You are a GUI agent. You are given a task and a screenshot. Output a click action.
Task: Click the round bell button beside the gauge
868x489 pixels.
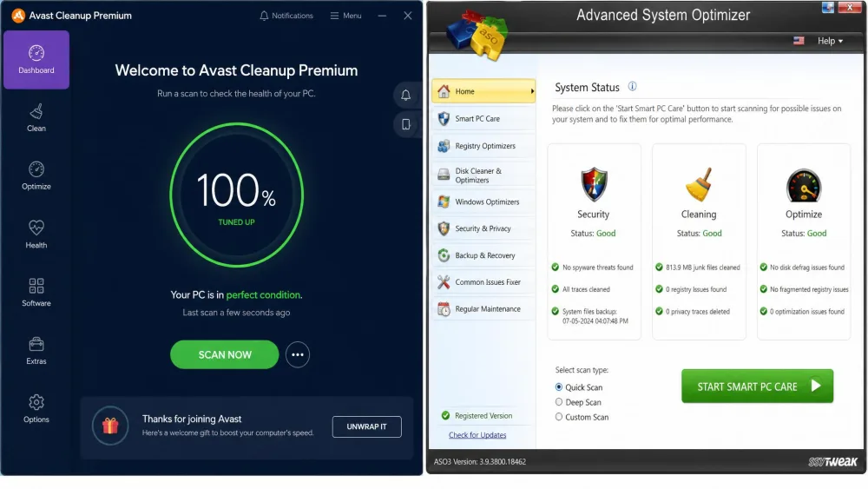click(405, 96)
